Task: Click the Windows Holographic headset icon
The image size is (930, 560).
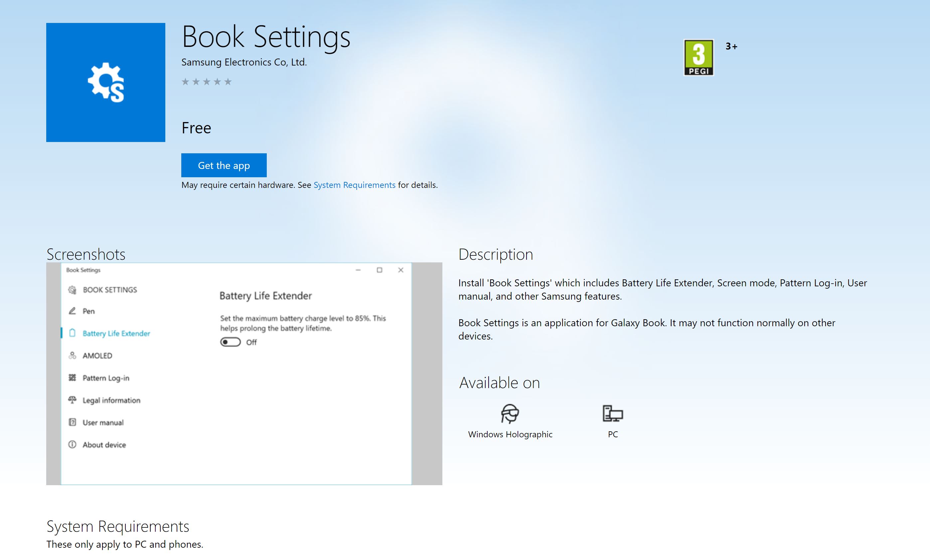Action: tap(510, 414)
